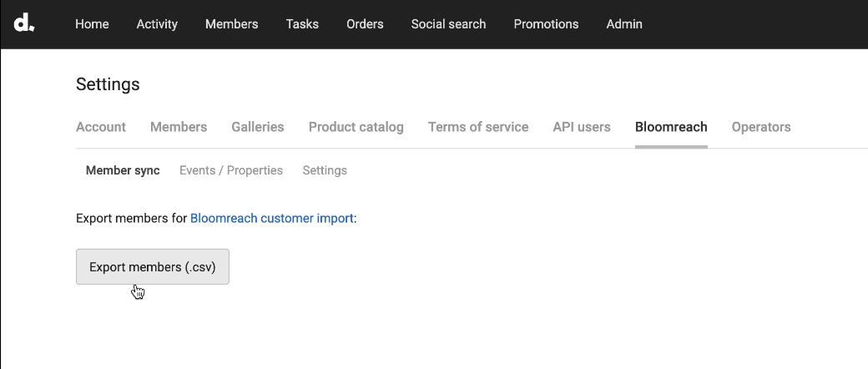Viewport: 868px width, 369px height.
Task: Go to Activity in top navigation
Action: pyautogui.click(x=157, y=24)
